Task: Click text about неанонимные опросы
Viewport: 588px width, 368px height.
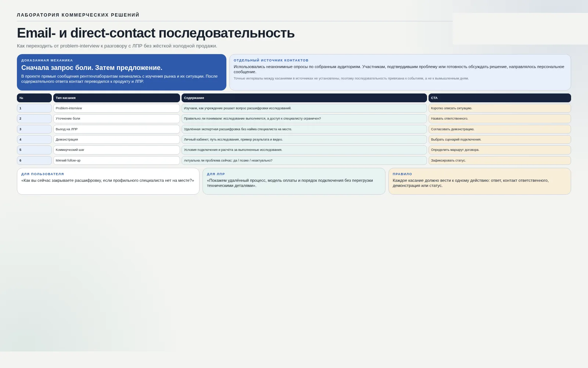Action: pos(399,69)
